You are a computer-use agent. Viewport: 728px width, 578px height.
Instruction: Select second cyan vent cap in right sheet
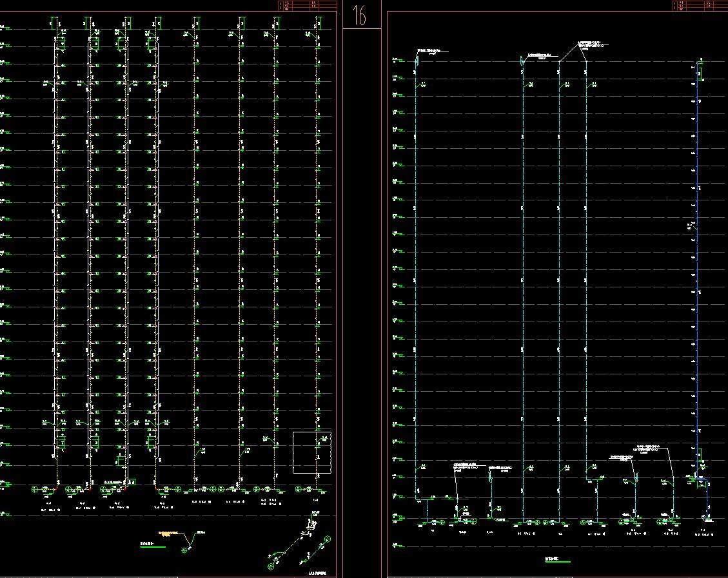(x=521, y=60)
